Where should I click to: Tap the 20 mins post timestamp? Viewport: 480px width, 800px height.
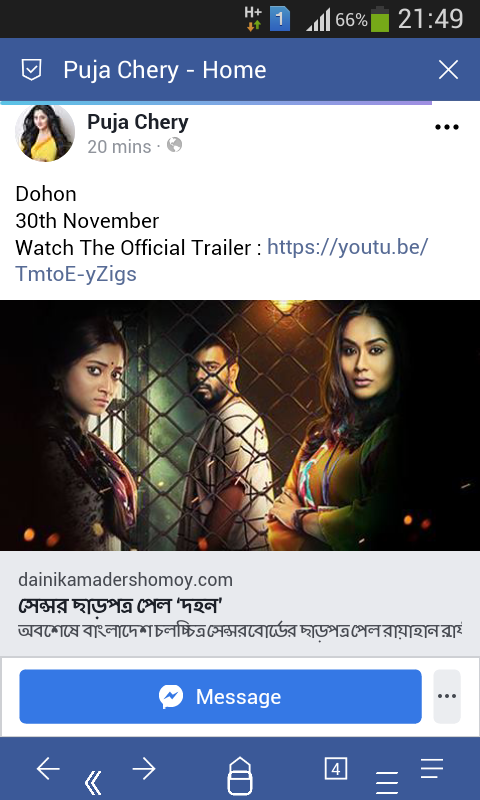pyautogui.click(x=119, y=147)
